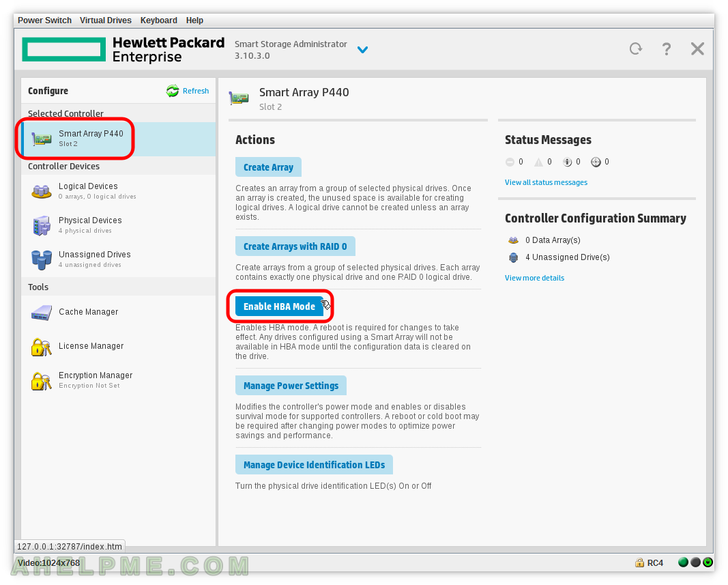
Task: Click the green Refresh icon in Configure
Action: (173, 91)
